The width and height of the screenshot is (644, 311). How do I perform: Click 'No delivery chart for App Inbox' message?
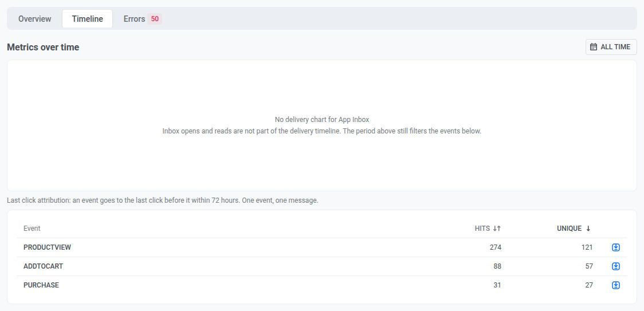(x=322, y=120)
